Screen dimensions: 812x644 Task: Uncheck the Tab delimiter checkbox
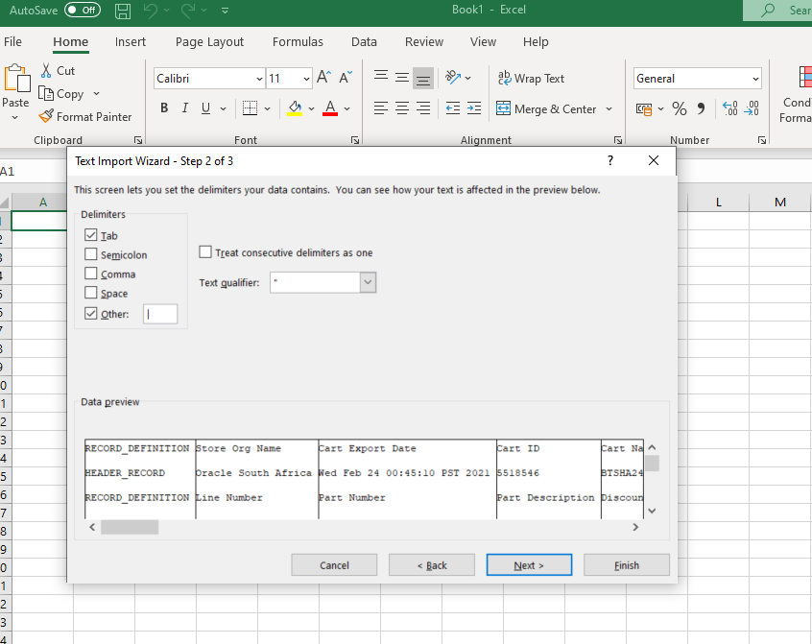click(91, 235)
